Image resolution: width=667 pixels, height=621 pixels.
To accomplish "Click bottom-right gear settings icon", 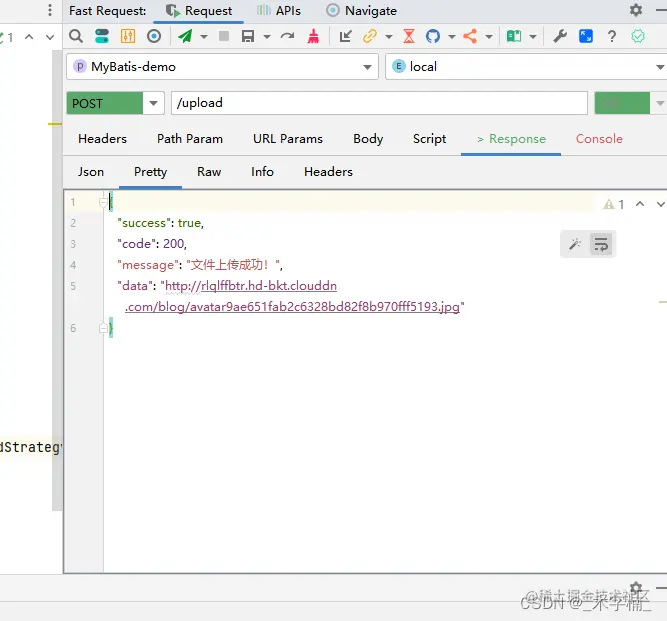I will [x=636, y=589].
